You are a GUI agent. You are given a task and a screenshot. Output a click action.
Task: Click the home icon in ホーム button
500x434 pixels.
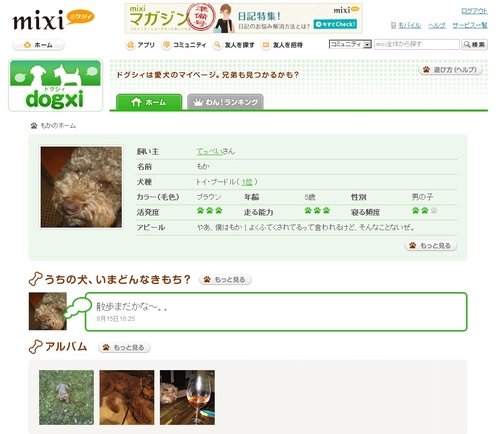click(27, 45)
